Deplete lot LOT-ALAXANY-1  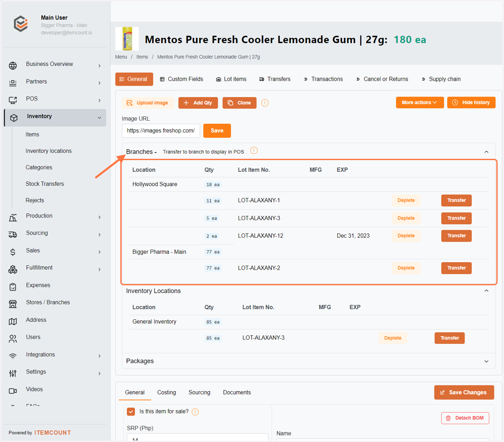coord(406,200)
